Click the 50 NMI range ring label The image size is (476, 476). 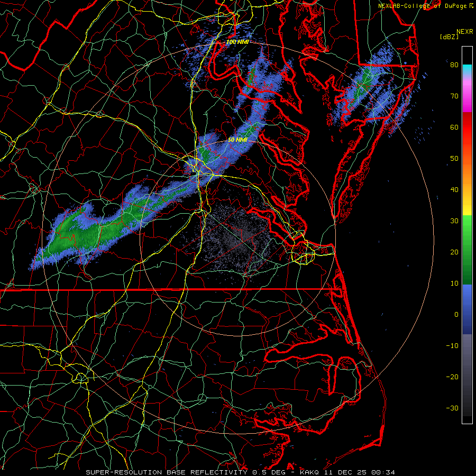pyautogui.click(x=237, y=140)
